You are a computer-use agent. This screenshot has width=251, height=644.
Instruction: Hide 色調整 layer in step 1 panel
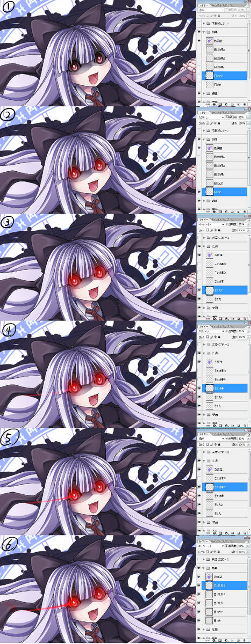[x=199, y=40]
